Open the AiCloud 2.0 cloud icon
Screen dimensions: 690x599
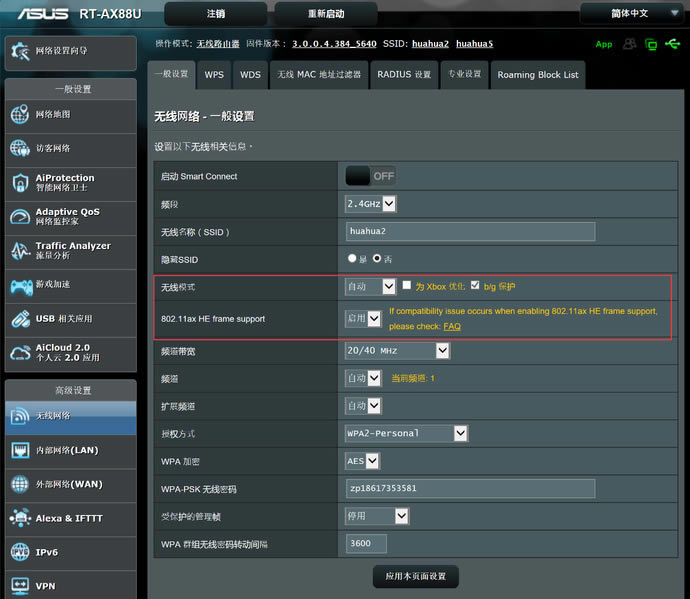tap(20, 353)
